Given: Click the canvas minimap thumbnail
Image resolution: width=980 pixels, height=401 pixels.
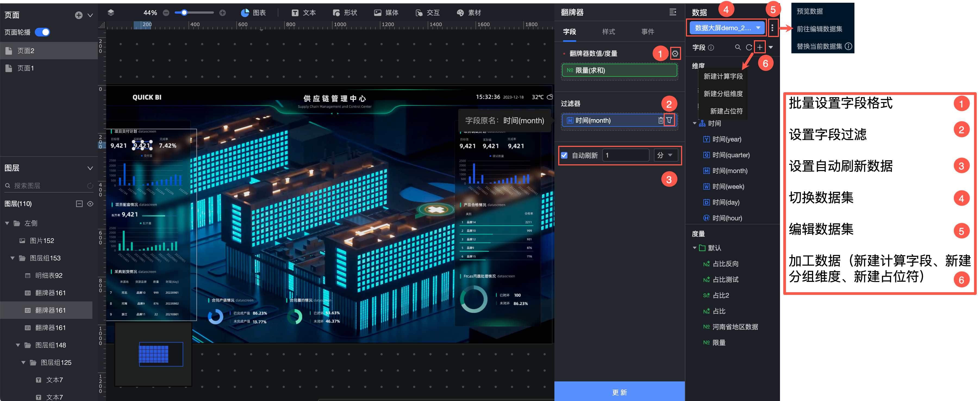Looking at the screenshot, I should click(153, 354).
